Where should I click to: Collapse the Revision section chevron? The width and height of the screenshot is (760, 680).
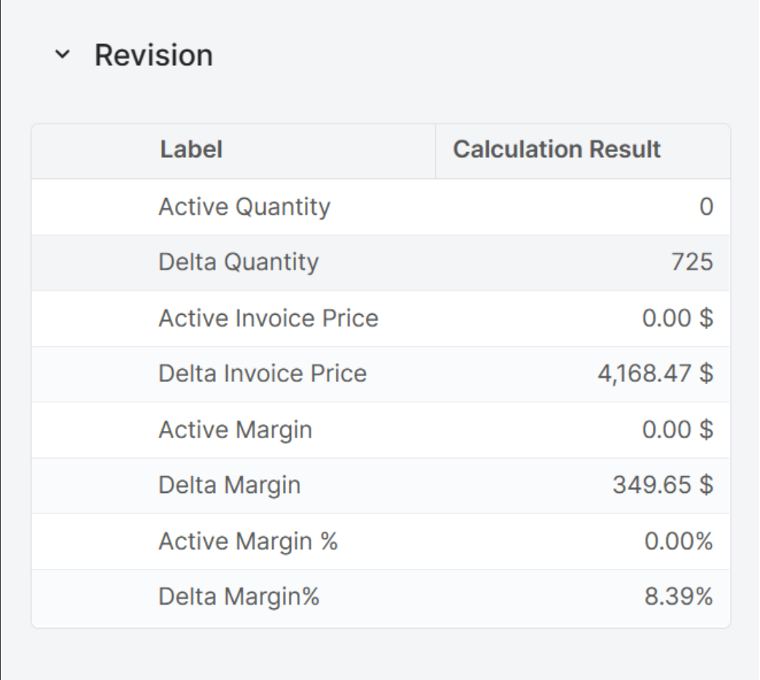point(63,55)
